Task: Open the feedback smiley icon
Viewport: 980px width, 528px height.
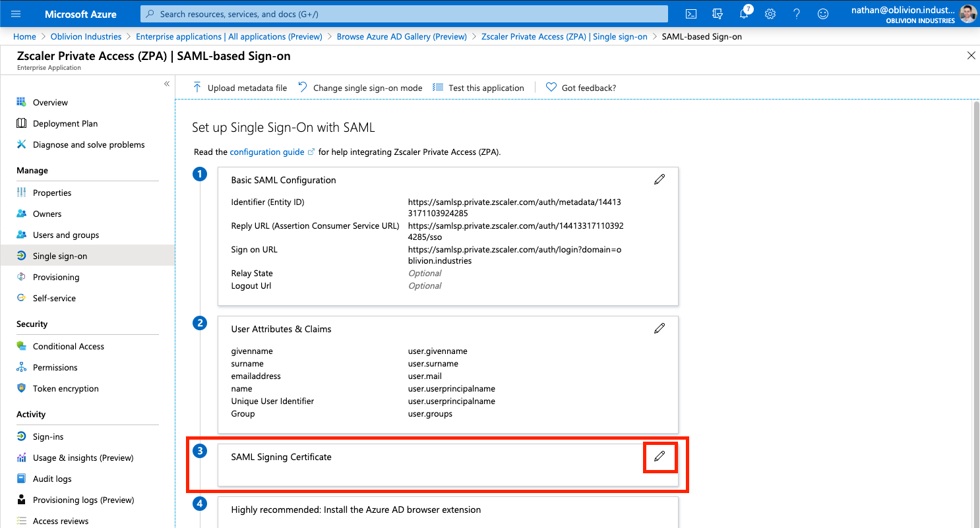Action: pos(822,14)
